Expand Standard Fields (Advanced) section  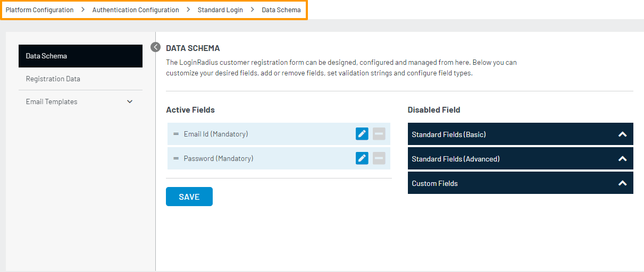(x=622, y=159)
